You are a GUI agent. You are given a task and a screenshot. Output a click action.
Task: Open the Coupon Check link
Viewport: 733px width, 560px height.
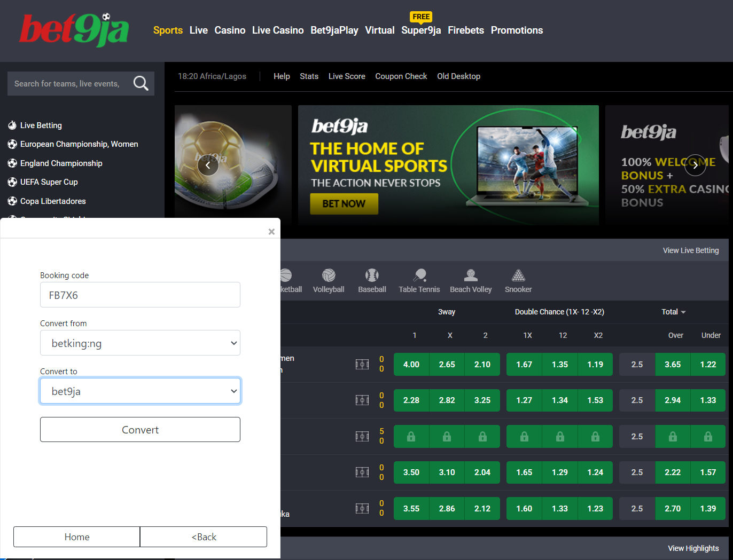coord(401,76)
